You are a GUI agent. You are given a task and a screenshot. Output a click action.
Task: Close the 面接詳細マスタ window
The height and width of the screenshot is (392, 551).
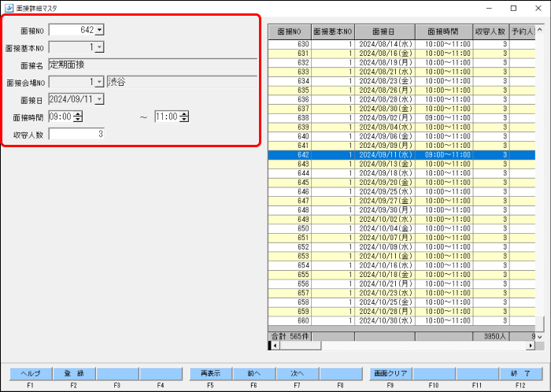(538, 8)
